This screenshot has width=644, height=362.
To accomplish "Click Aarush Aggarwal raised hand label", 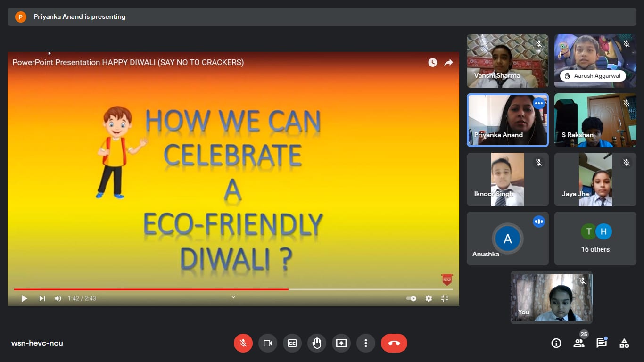I will point(593,75).
